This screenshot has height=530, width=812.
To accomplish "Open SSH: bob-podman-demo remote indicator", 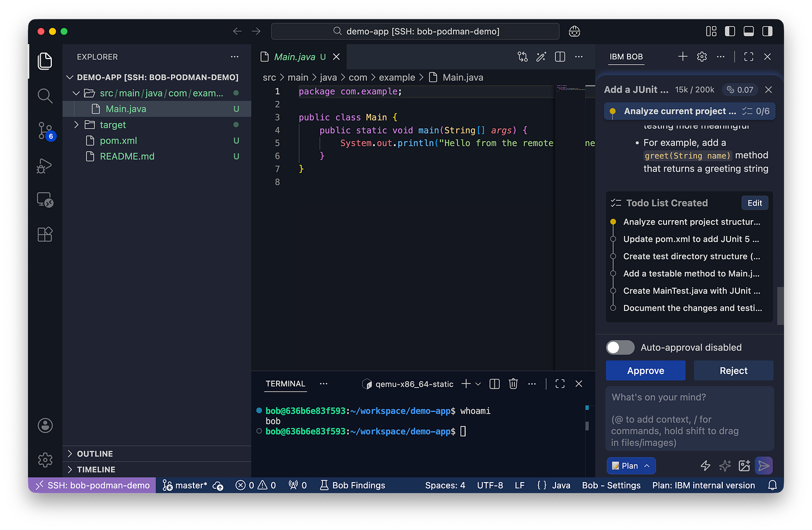I will coord(93,485).
